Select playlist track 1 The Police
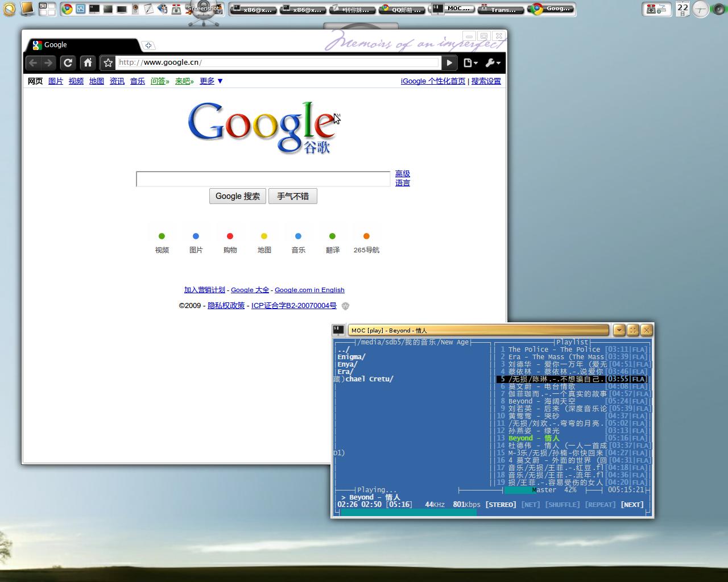This screenshot has height=582, width=728. (x=573, y=350)
